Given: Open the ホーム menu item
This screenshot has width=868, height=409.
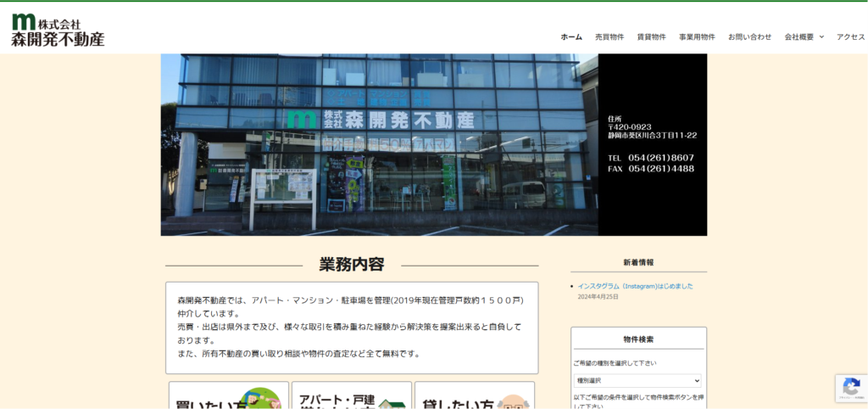Looking at the screenshot, I should point(571,37).
